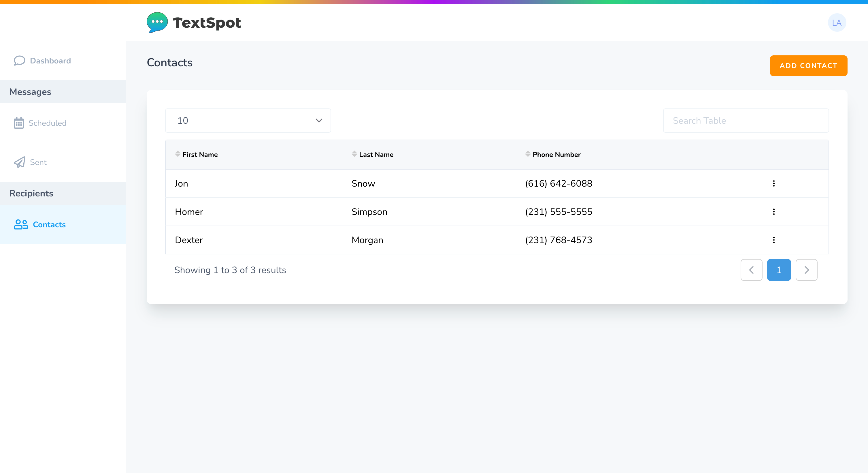
Task: Select page 1 pagination button
Action: pyautogui.click(x=779, y=270)
